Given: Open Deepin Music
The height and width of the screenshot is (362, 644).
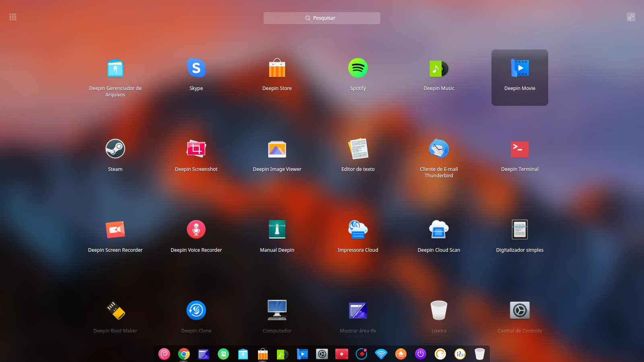Looking at the screenshot, I should click(x=439, y=68).
